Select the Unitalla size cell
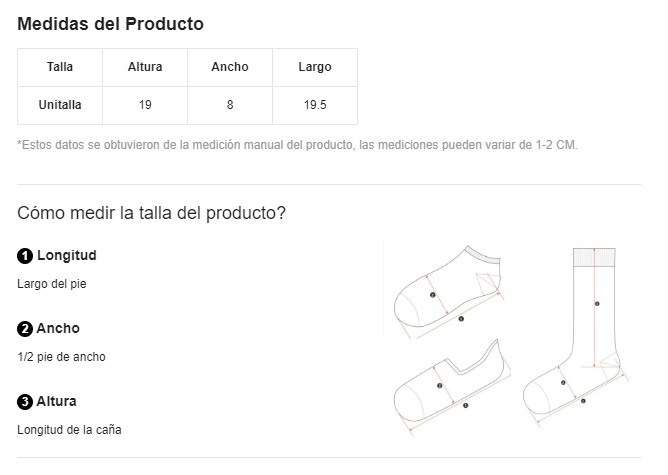Viewport: 668px width, 475px height. pos(60,105)
